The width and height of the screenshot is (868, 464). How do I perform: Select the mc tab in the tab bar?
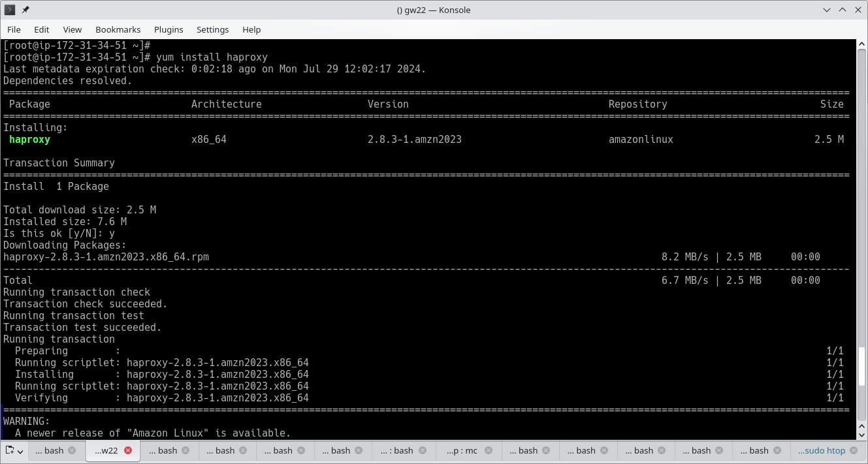coord(460,450)
